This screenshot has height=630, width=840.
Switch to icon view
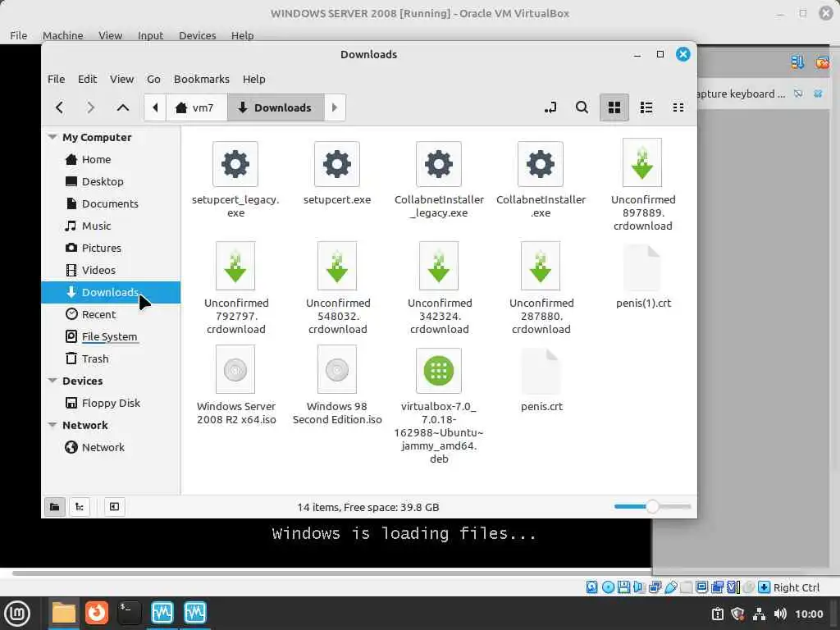(614, 107)
